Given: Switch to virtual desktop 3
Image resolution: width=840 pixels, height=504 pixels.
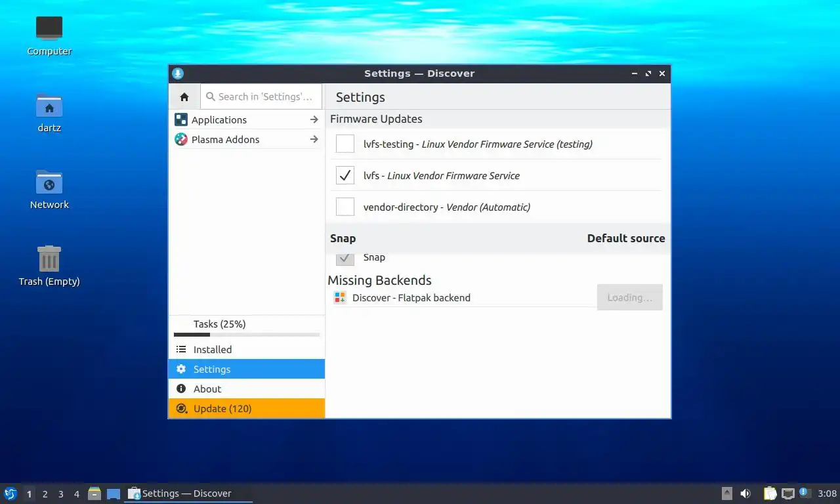Looking at the screenshot, I should pyautogui.click(x=60, y=494).
